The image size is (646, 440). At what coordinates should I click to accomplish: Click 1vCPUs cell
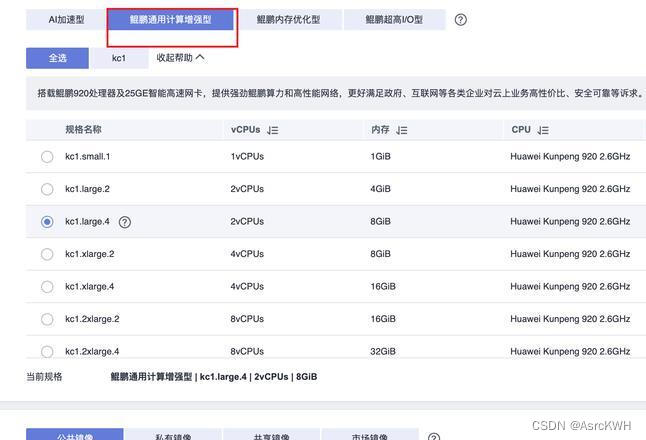pyautogui.click(x=247, y=157)
